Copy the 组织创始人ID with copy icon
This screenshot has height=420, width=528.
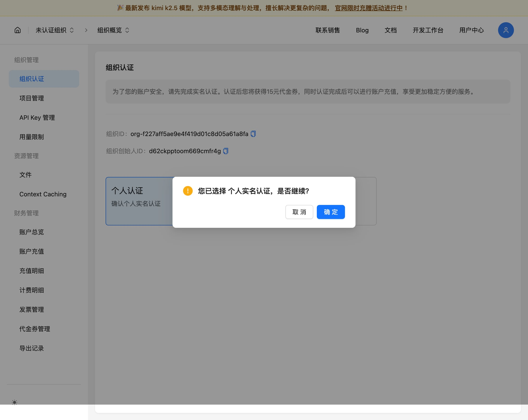225,151
